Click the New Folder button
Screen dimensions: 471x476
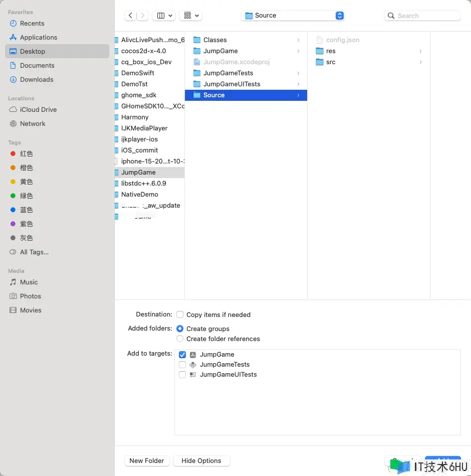[x=147, y=461]
